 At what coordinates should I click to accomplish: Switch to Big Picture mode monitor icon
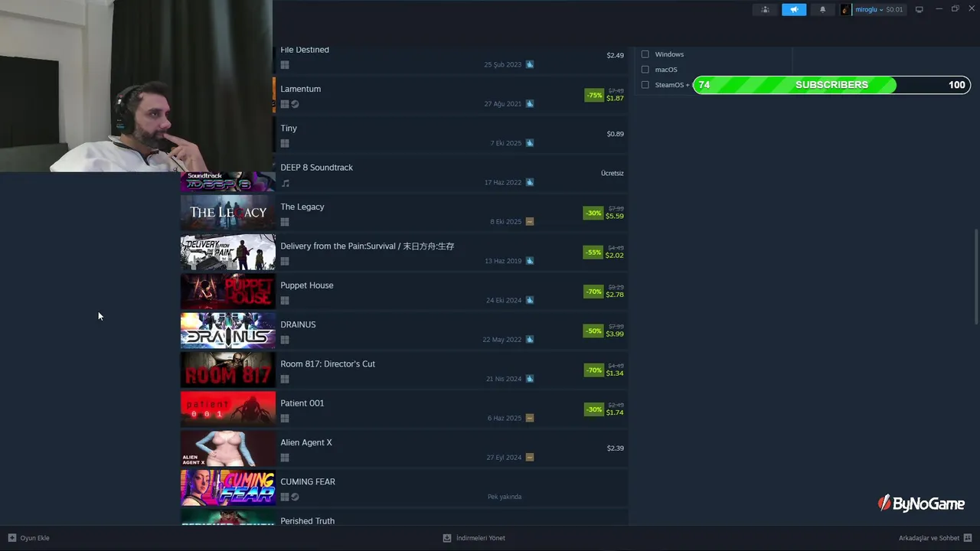click(920, 9)
